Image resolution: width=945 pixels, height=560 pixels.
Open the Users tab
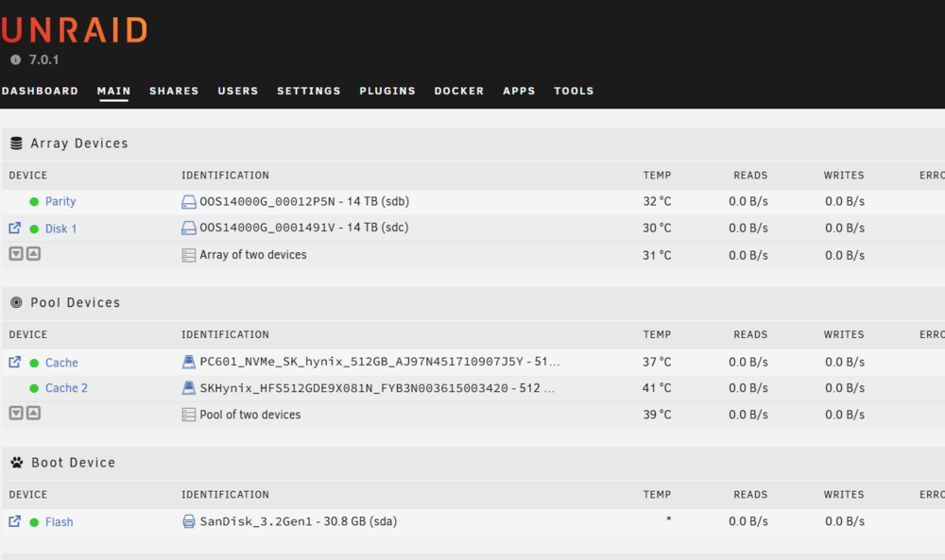point(238,91)
